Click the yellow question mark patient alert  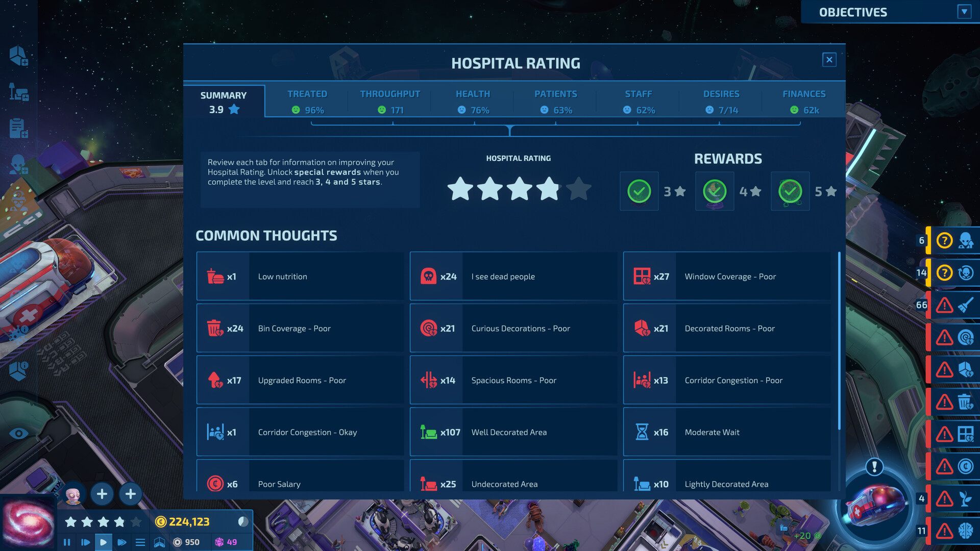point(944,240)
